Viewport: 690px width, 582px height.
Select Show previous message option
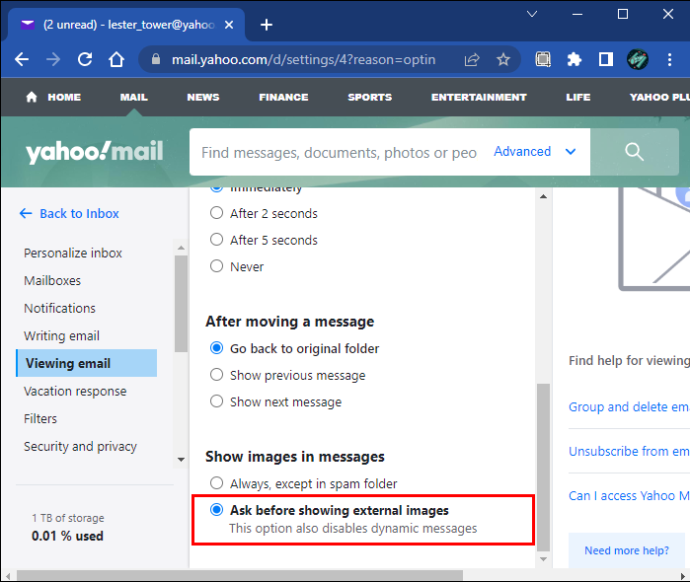tap(216, 375)
